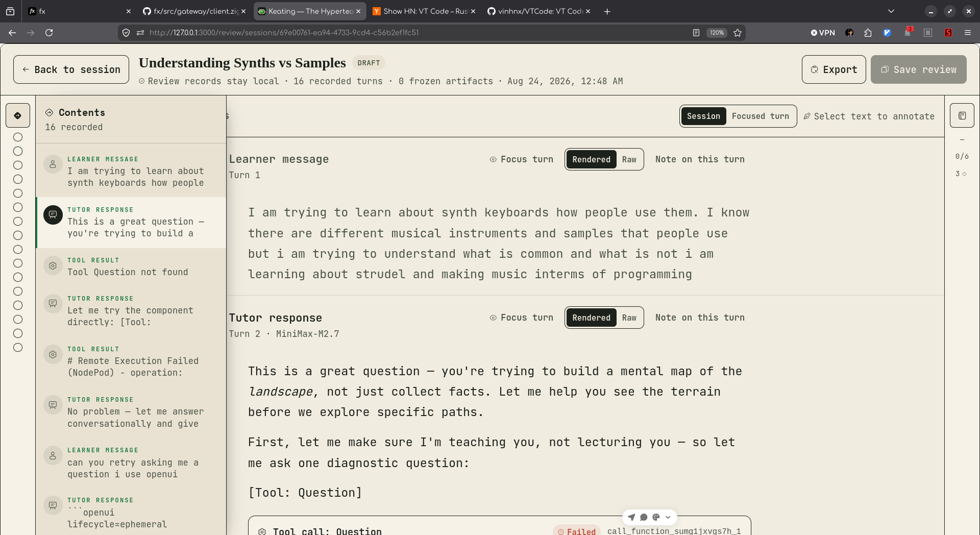Click the palette icon in floating toolbar
The width and height of the screenshot is (980, 535).
[x=656, y=517]
